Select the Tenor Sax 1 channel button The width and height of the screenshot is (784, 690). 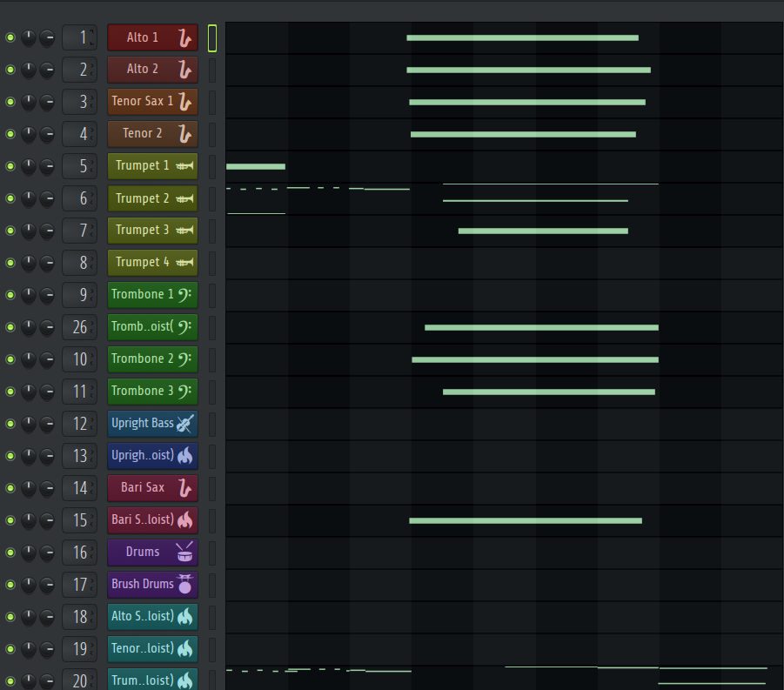click(152, 102)
